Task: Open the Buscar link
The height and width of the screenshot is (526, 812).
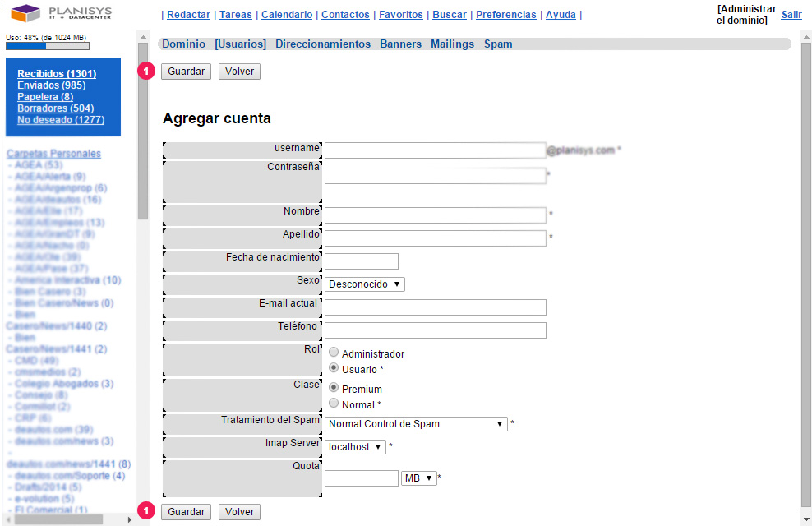Action: pyautogui.click(x=450, y=15)
